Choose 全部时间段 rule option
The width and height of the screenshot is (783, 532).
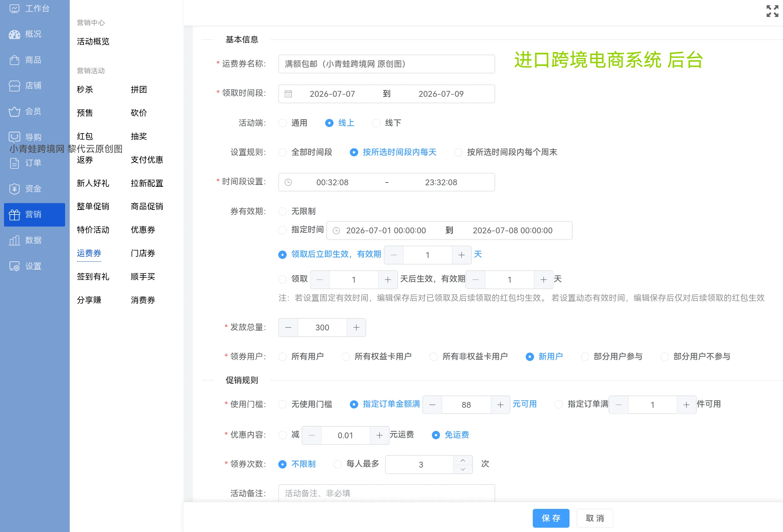tap(282, 152)
